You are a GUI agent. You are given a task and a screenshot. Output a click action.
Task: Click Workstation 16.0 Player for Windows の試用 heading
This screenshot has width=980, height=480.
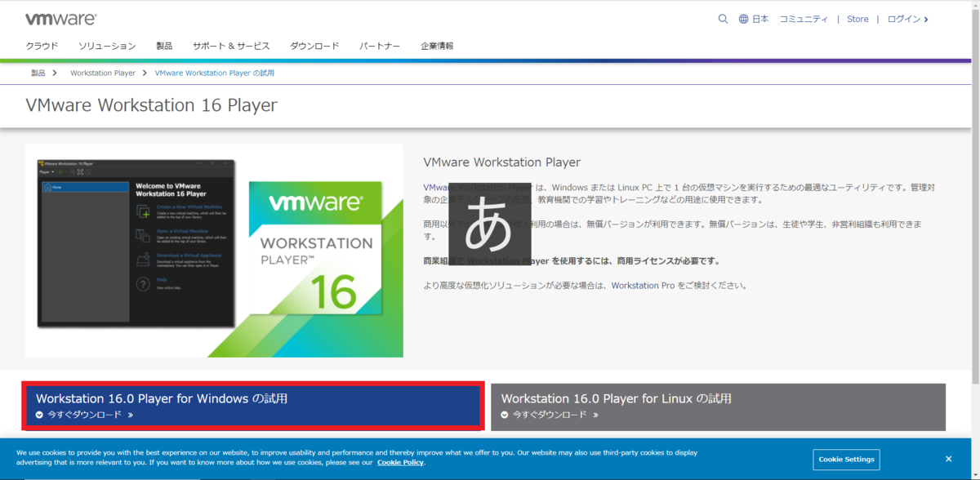162,398
